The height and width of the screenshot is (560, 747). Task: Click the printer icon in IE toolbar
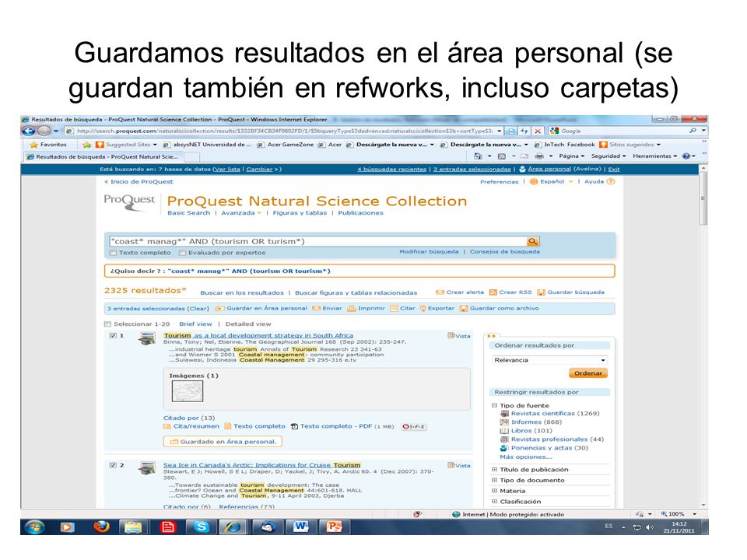(x=539, y=156)
